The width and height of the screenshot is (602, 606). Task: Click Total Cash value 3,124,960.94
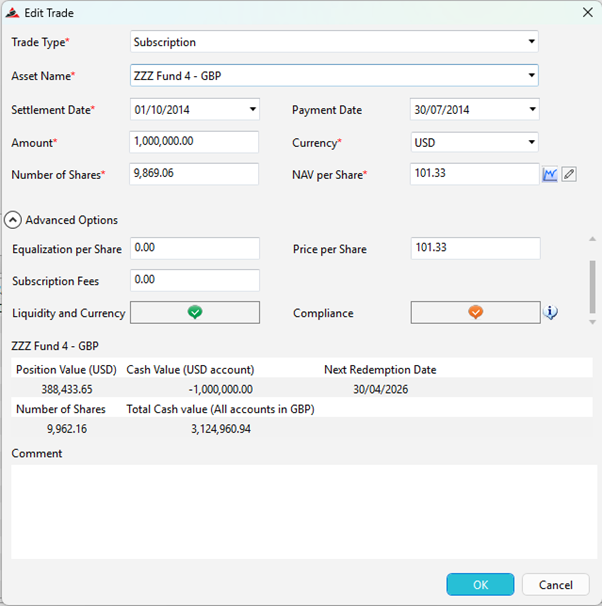tap(221, 429)
